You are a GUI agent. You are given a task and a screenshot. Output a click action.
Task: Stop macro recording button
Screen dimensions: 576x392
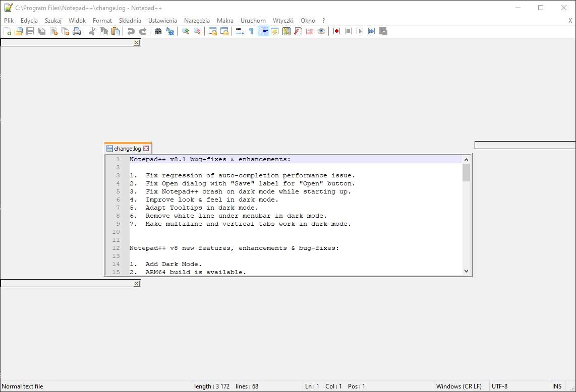(x=348, y=32)
